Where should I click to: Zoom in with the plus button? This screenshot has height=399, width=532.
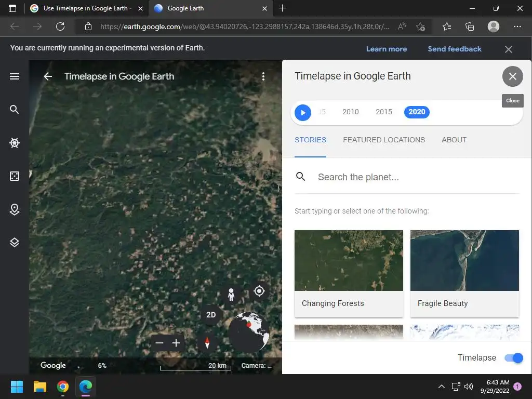pos(176,343)
